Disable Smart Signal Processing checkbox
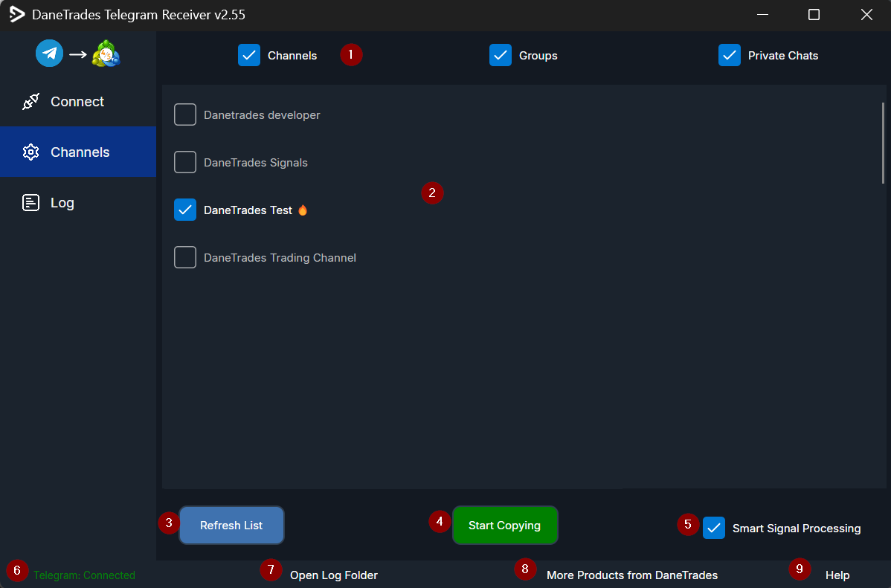Image resolution: width=891 pixels, height=588 pixels. tap(714, 528)
